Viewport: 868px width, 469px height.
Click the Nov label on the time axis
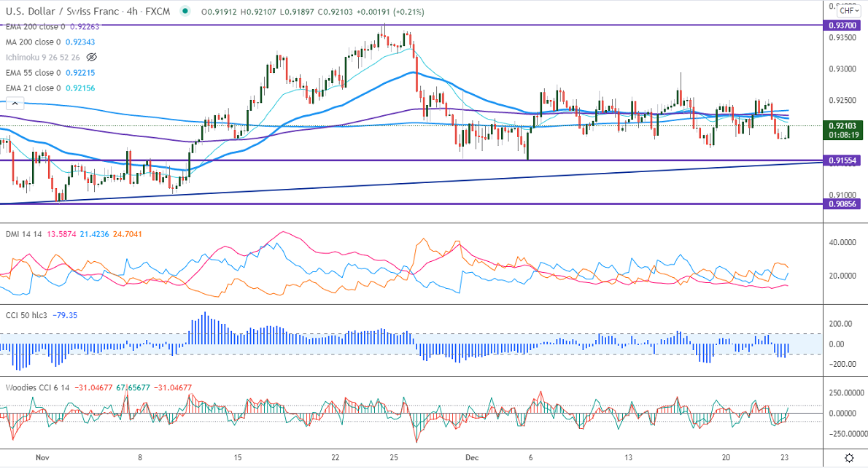click(42, 458)
